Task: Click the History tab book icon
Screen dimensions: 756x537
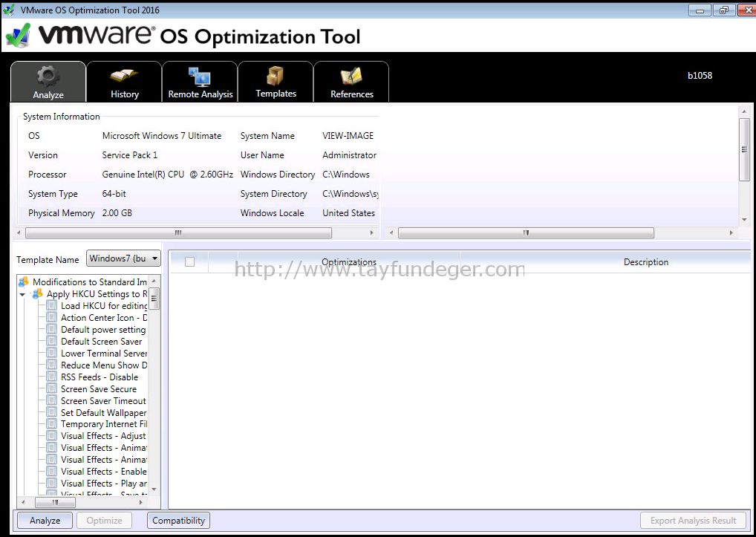Action: [125, 76]
